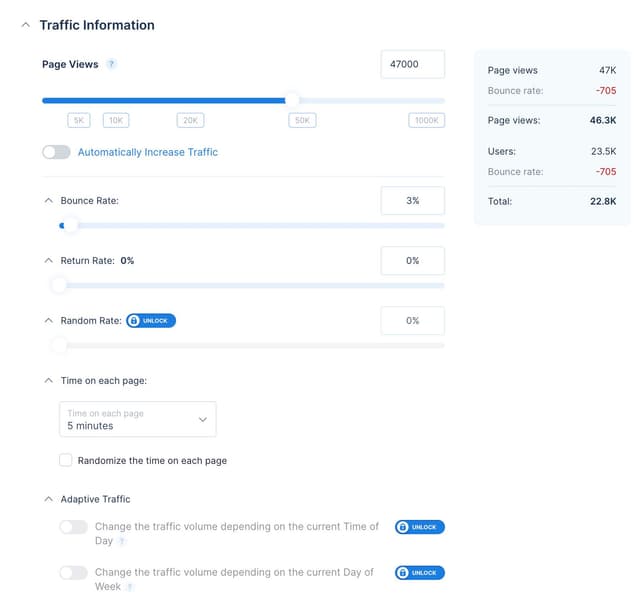Click the Page Views slider handle
The image size is (640, 602).
pos(292,100)
